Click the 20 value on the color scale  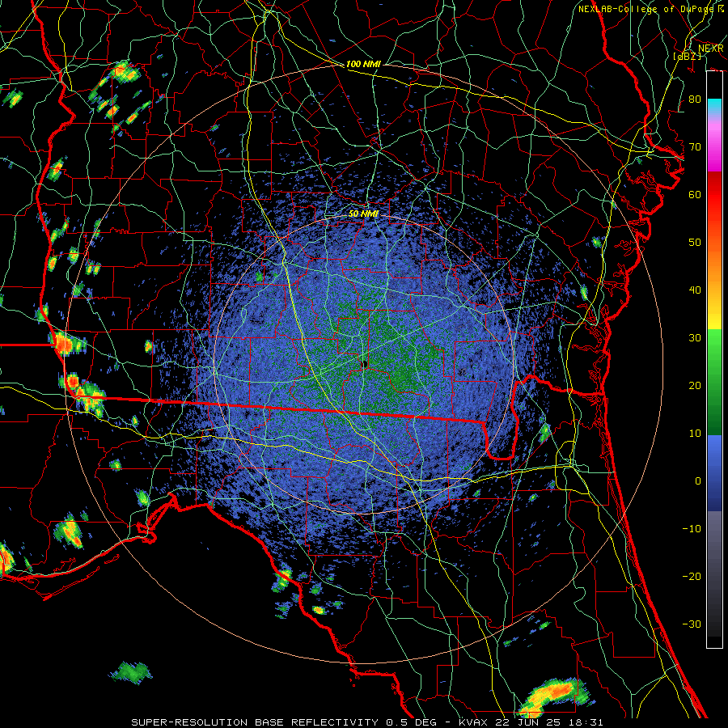pyautogui.click(x=695, y=385)
